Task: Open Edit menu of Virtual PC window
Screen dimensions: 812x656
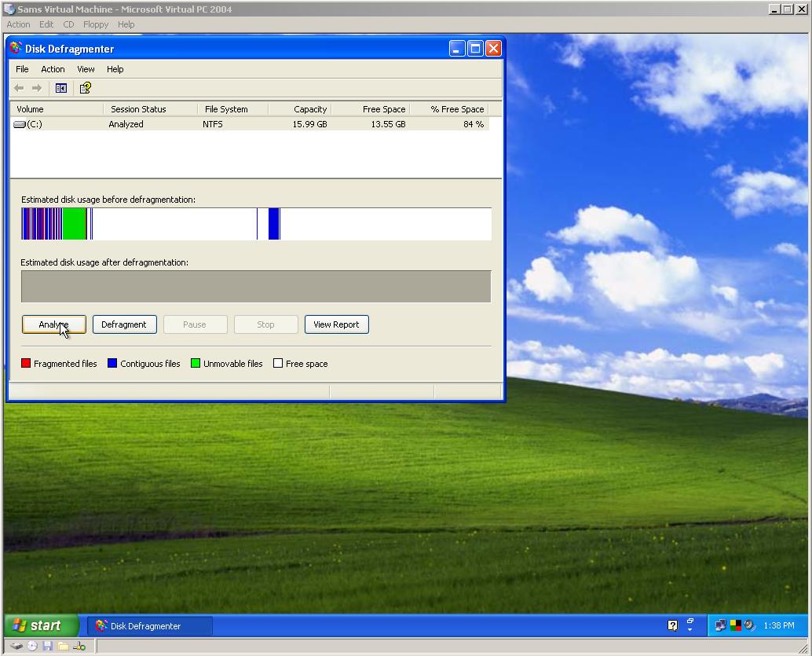Action: tap(46, 24)
